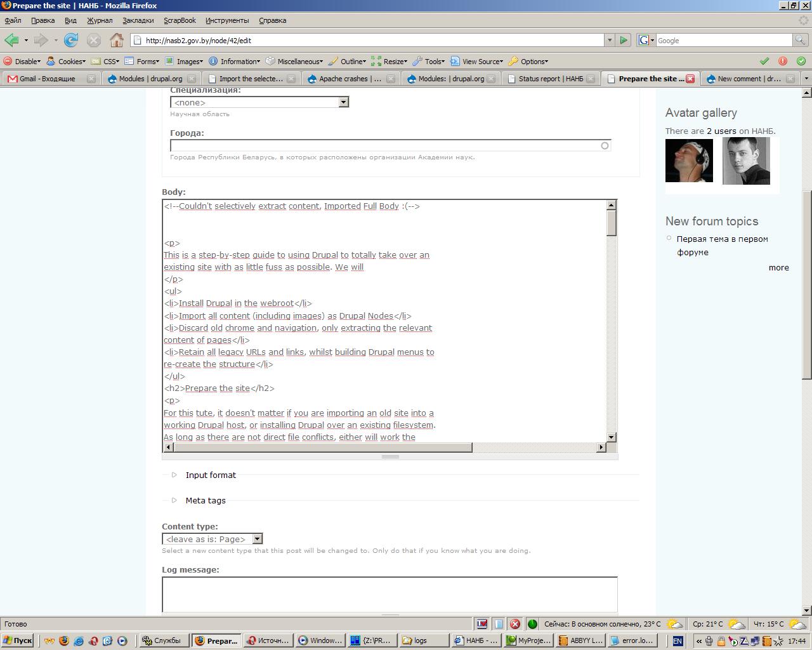Click the red error icon in the status bar
812x650 pixels.
515,624
